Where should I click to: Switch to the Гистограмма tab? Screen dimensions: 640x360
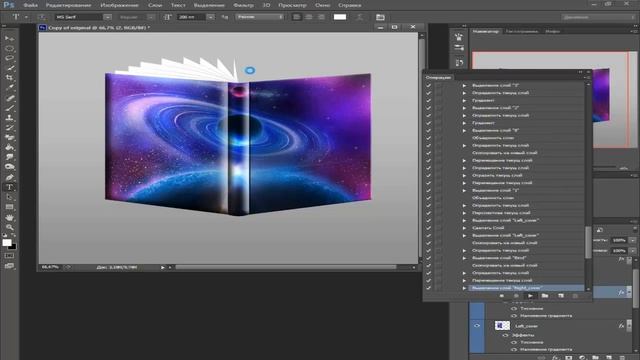point(522,31)
